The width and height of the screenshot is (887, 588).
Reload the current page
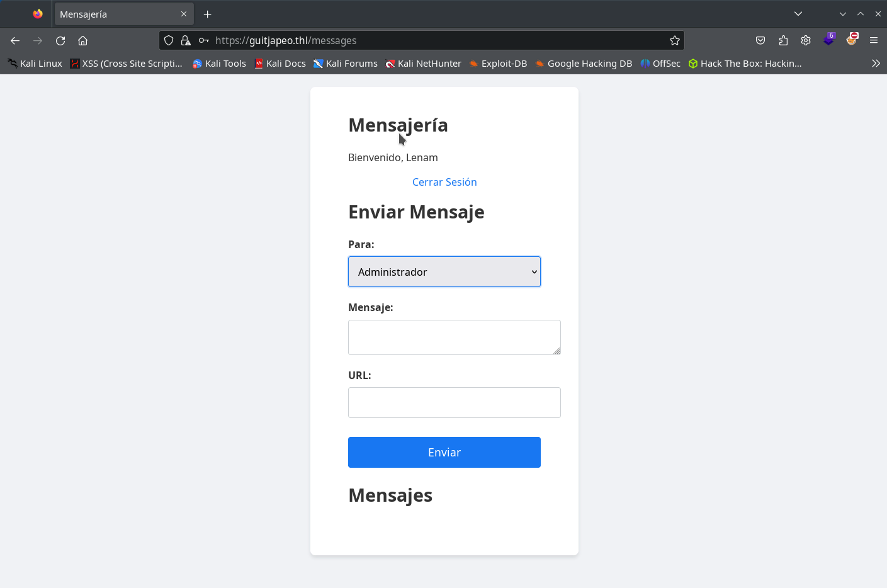60,40
